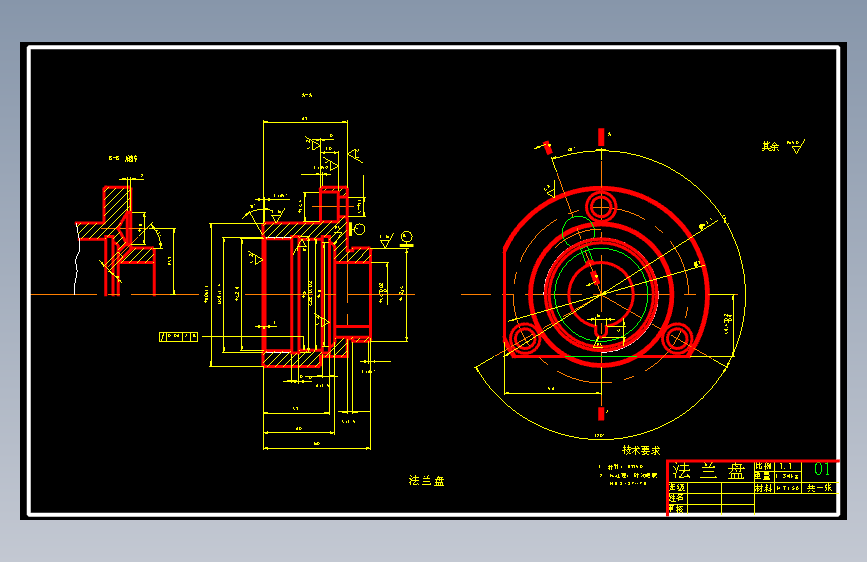Click the surface roughness symbol beside 其余

tap(796, 147)
